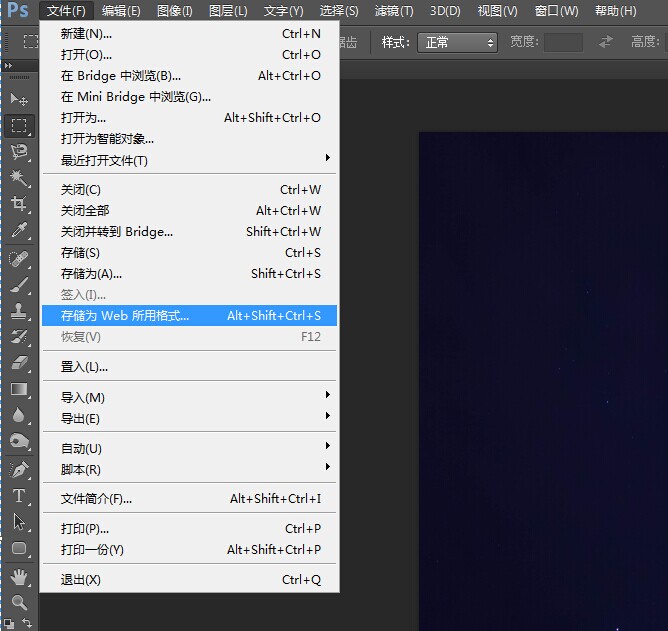The width and height of the screenshot is (668, 631).
Task: Select the Move tool
Action: pos(19,100)
